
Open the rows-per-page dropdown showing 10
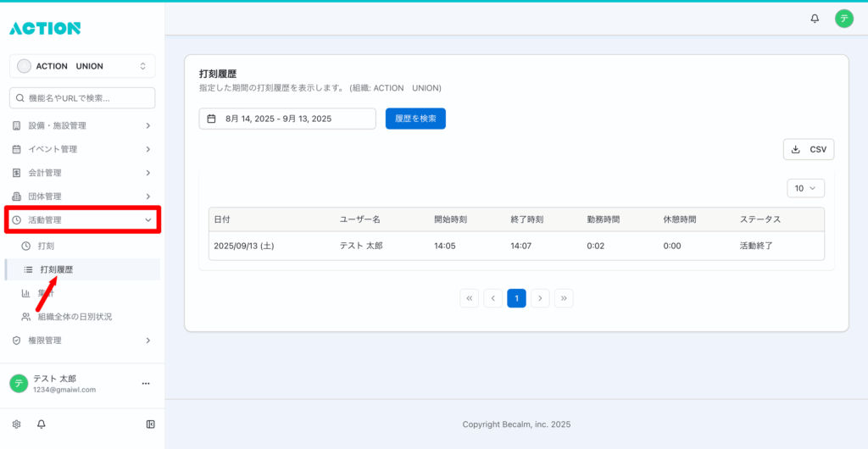coord(805,188)
